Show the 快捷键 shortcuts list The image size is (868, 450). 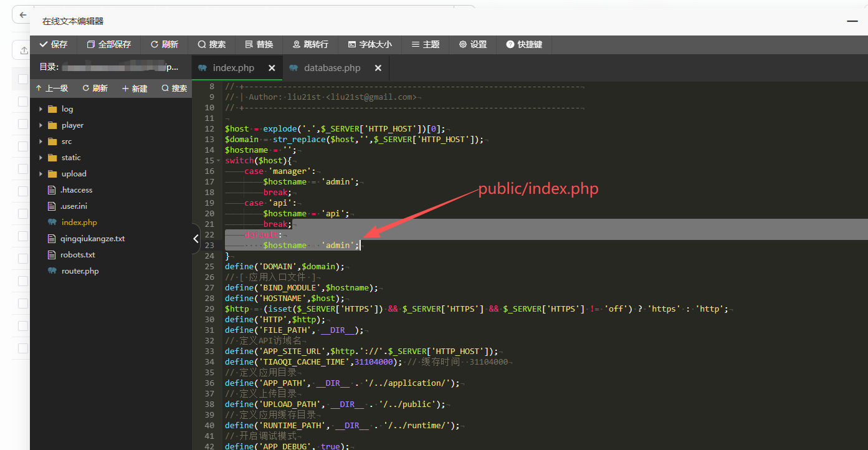click(525, 44)
